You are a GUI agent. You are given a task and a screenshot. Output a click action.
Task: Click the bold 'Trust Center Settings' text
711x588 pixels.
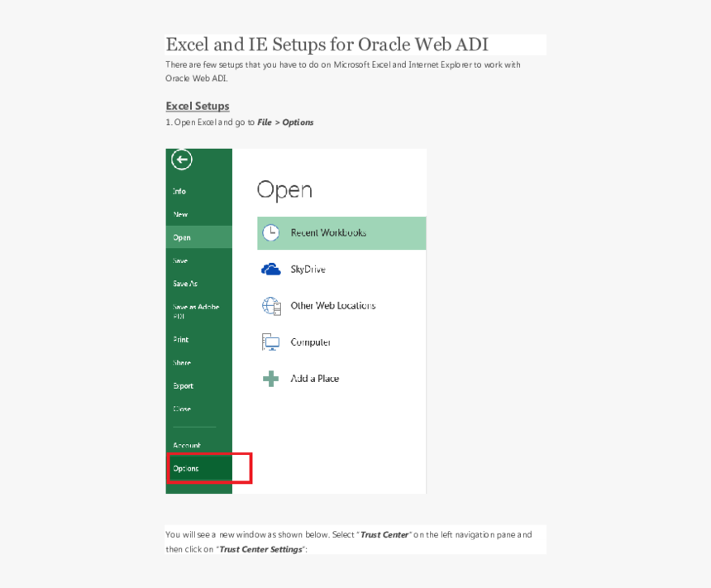260,549
